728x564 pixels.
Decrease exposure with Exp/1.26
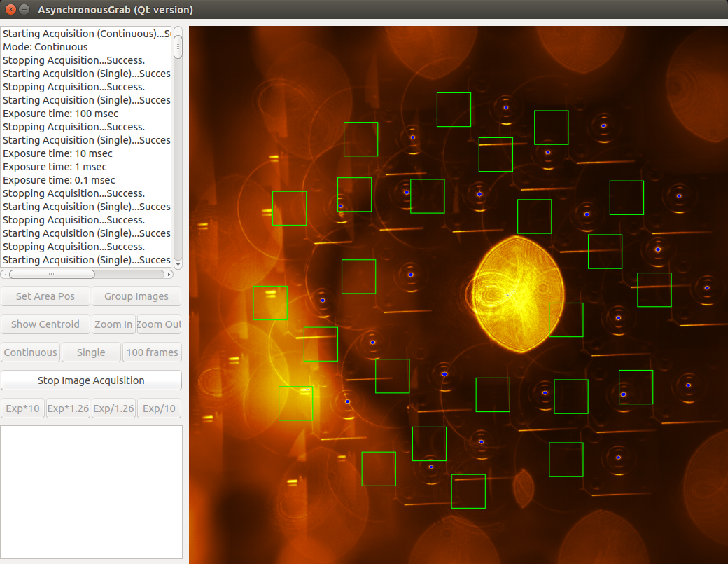[113, 408]
